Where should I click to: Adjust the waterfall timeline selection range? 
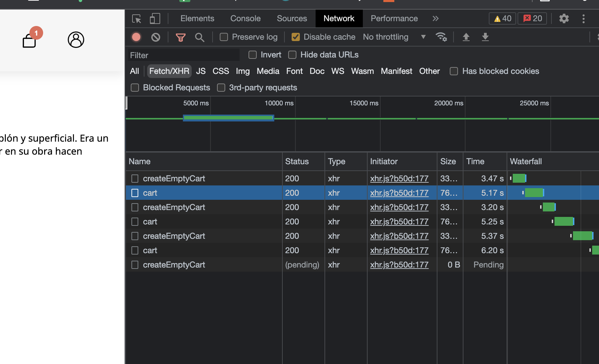pos(228,118)
